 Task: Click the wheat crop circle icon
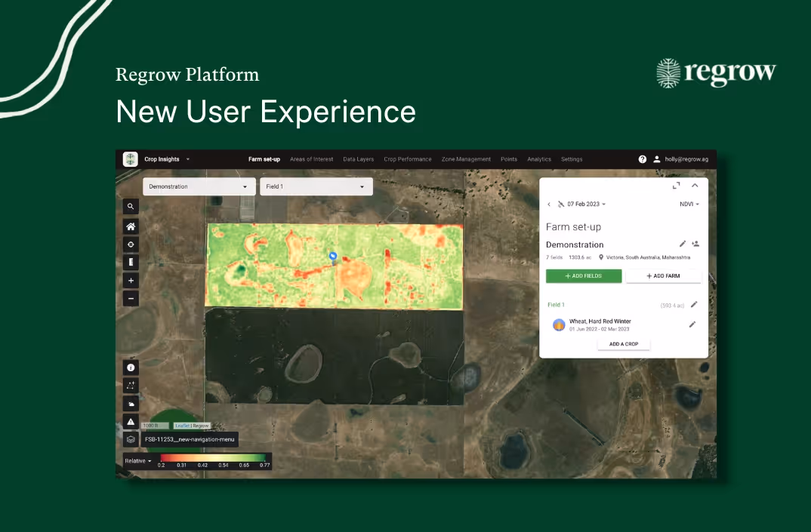point(559,324)
